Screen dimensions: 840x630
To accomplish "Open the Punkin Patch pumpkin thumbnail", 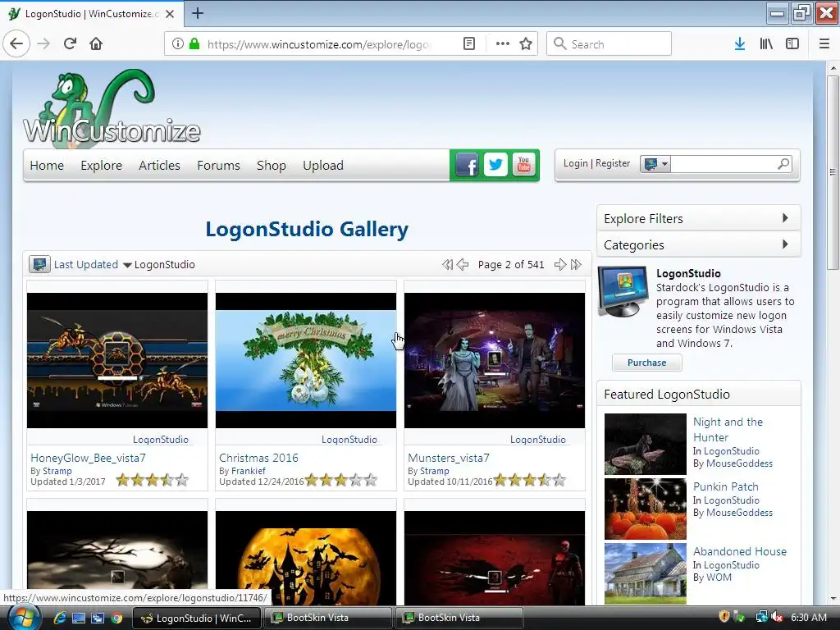I will [645, 509].
